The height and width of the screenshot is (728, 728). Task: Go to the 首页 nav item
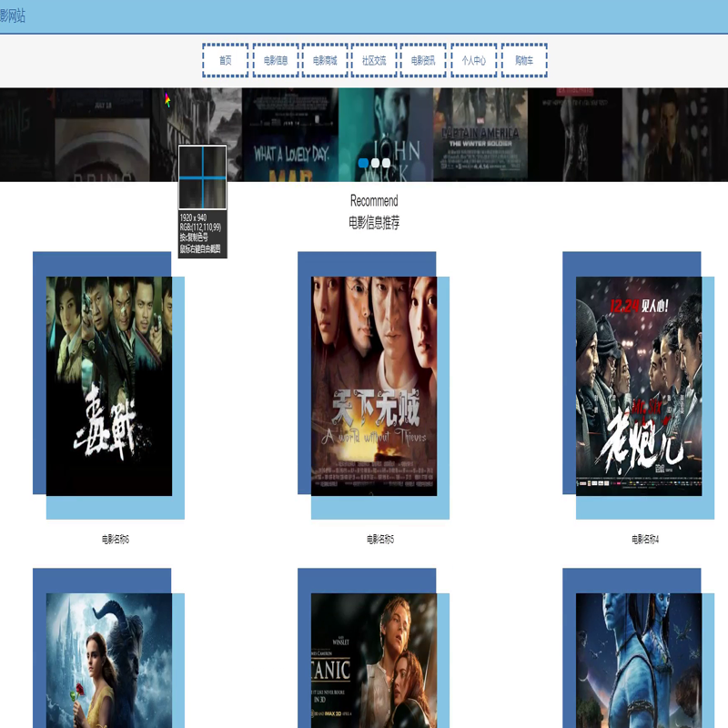click(225, 60)
